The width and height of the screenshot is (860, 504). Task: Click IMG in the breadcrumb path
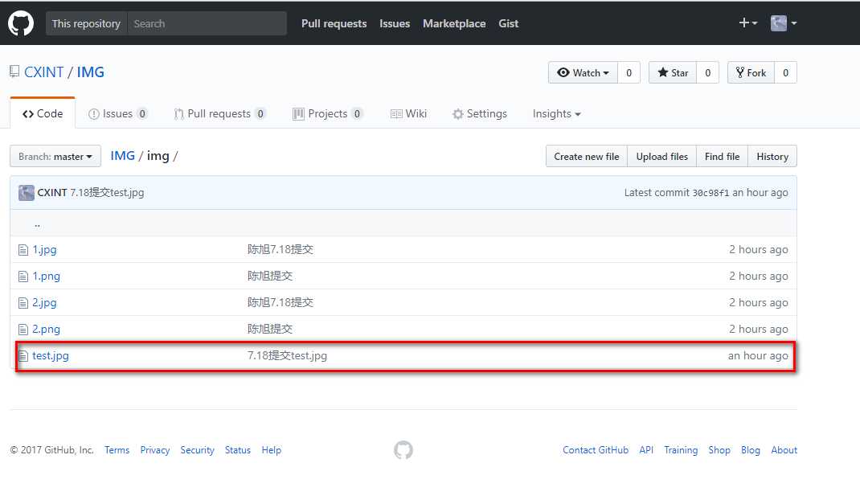[x=122, y=156]
